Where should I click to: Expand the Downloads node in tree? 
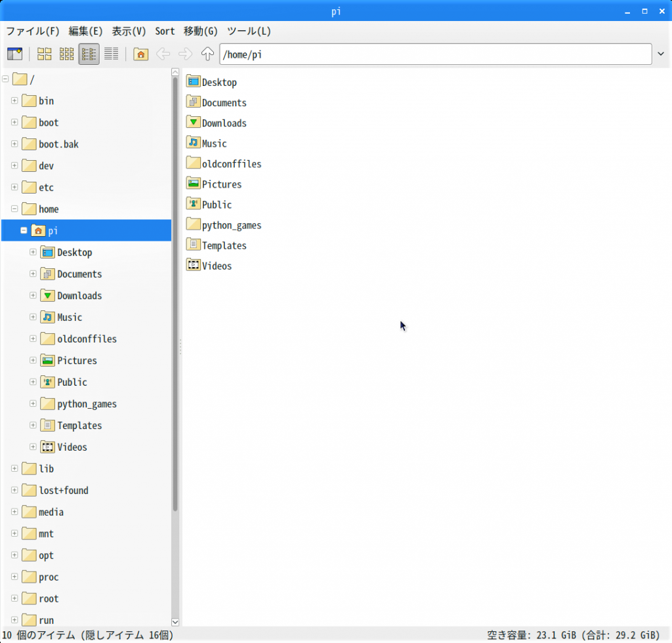(33, 295)
